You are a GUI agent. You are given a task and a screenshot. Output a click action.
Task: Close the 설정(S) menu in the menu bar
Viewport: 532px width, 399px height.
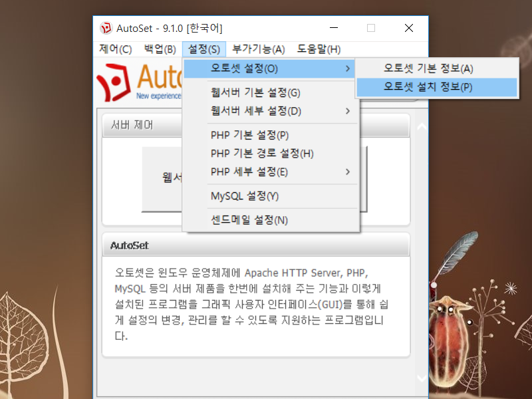click(x=204, y=49)
